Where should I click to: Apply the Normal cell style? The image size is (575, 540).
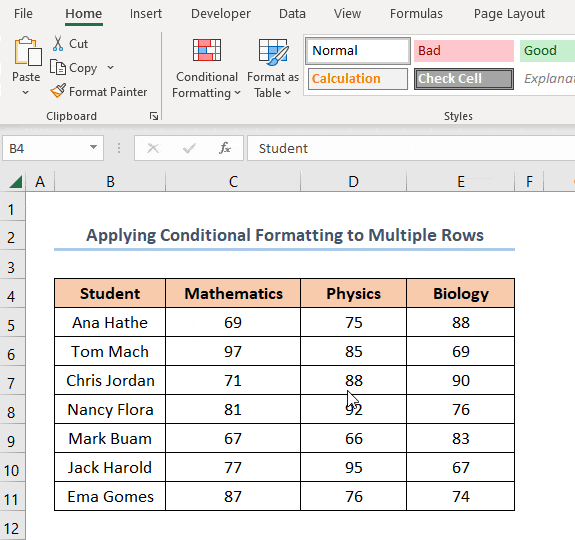click(x=358, y=51)
